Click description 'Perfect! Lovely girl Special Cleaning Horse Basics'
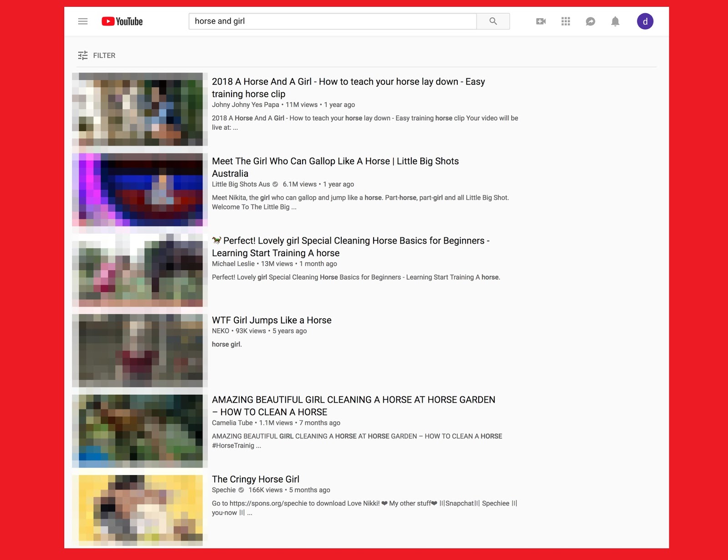The width and height of the screenshot is (728, 560). tap(356, 277)
